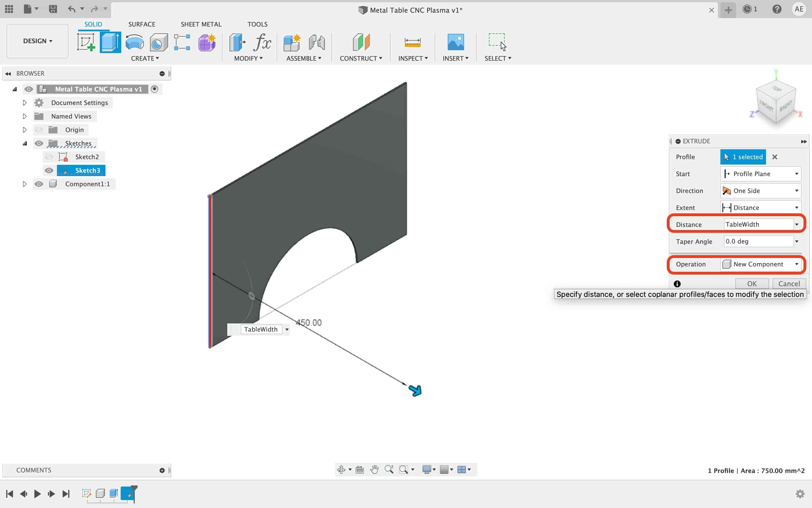Select the Press Pull tool
Screen dimensions: 812x508
click(237, 42)
